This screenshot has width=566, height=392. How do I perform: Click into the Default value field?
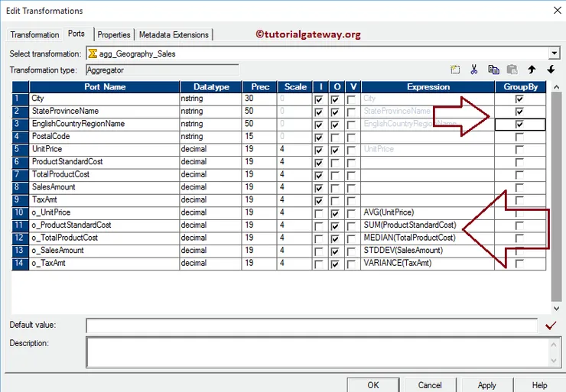[311, 326]
